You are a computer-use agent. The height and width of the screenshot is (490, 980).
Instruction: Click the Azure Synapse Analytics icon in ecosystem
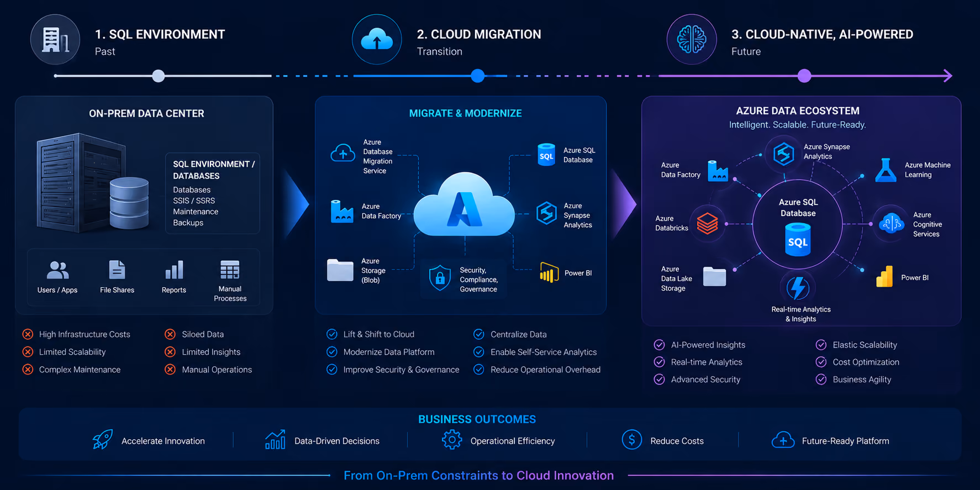coord(783,154)
